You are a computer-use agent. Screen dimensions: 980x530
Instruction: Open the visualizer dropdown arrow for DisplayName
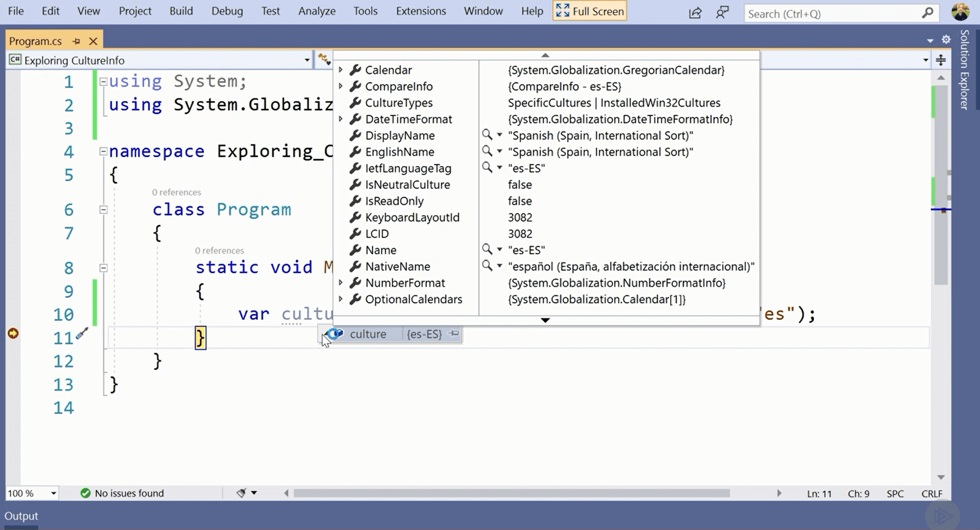(500, 135)
